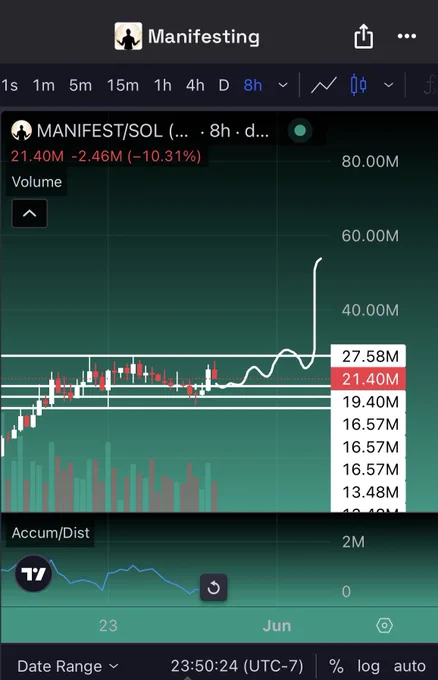438x680 pixels.
Task: Click the 19.40M price line label
Action: tap(368, 402)
